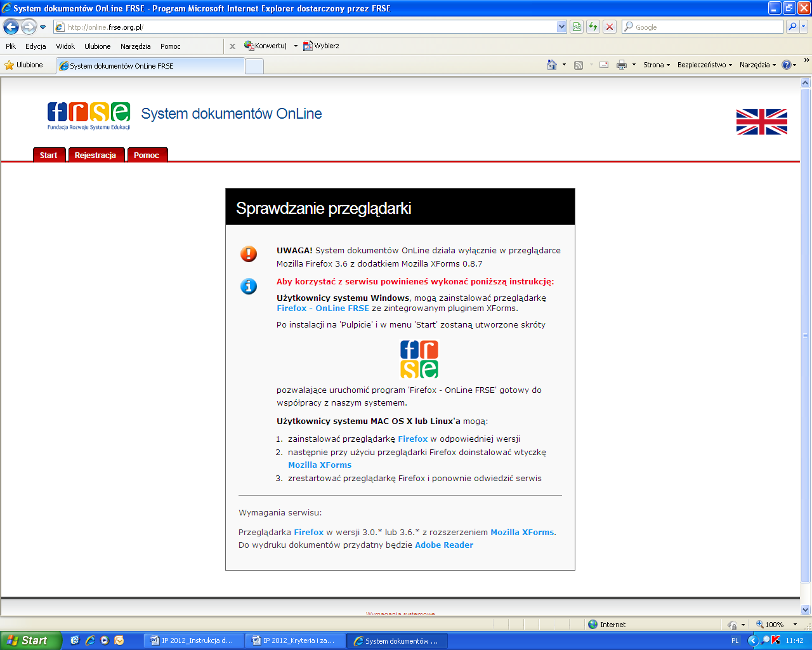This screenshot has width=812, height=650.
Task: Open the Pomoc menu in menu bar
Action: (x=171, y=46)
